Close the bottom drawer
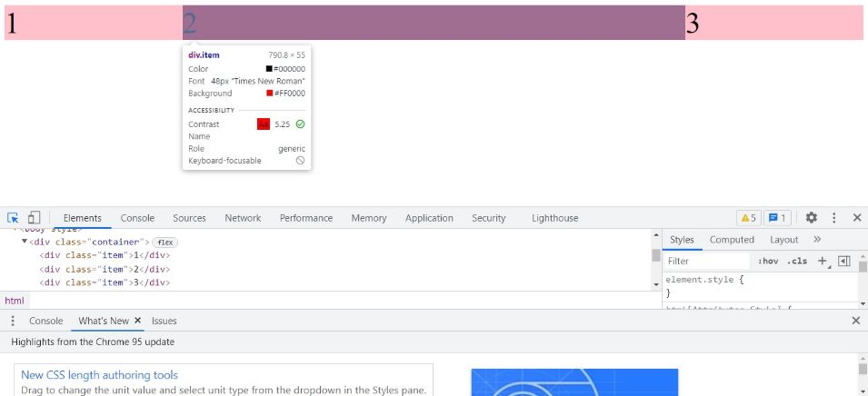The image size is (868, 396). coord(856,321)
